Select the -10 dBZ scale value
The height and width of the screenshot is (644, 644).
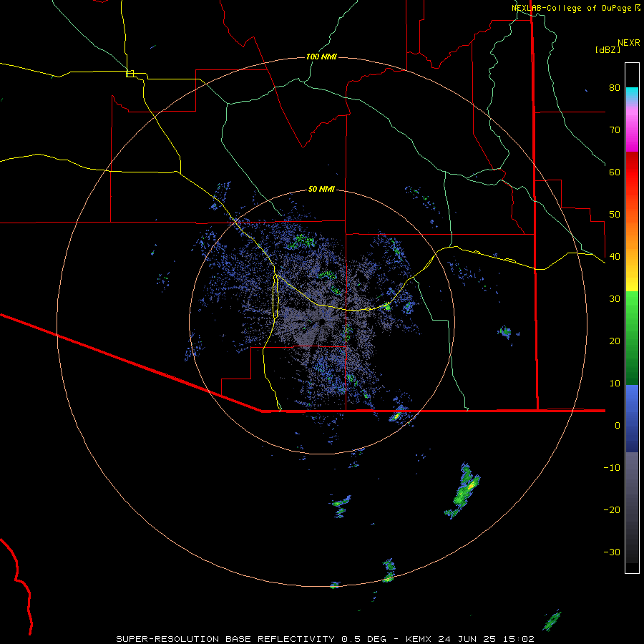point(612,467)
